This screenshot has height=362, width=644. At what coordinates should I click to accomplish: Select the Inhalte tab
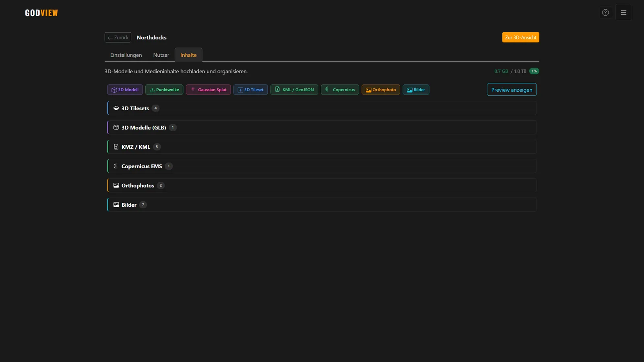[188, 55]
